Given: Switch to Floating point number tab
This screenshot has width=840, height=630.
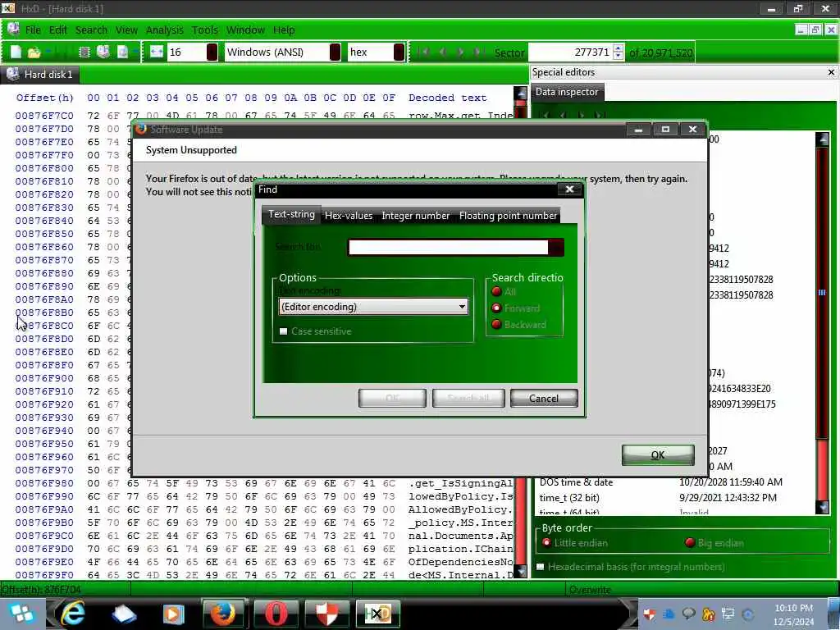Looking at the screenshot, I should pyautogui.click(x=508, y=216).
